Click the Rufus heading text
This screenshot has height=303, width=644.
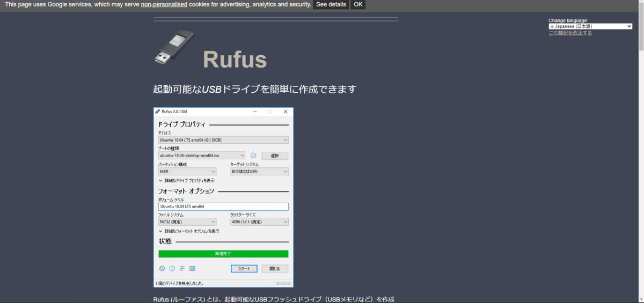235,60
